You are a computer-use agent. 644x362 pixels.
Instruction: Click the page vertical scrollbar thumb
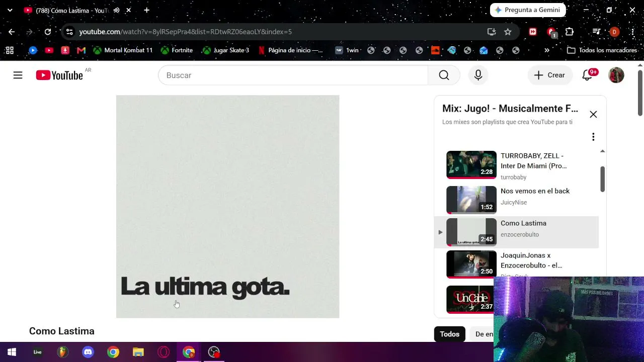(640, 93)
